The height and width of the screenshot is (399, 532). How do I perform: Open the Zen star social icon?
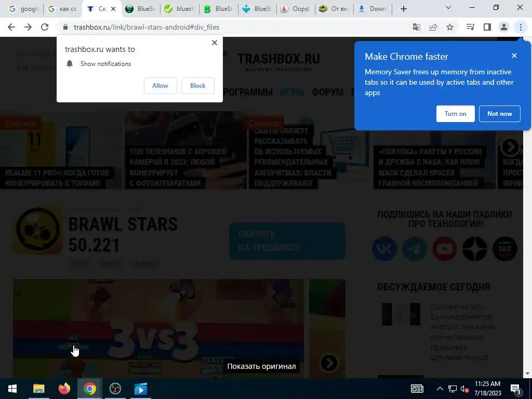(x=475, y=249)
